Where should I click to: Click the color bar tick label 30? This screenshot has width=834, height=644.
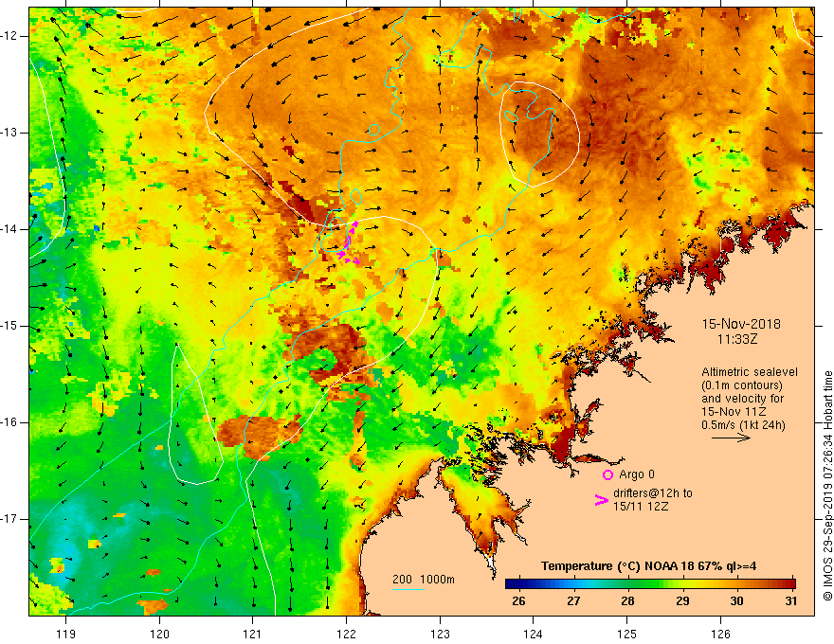(736, 601)
